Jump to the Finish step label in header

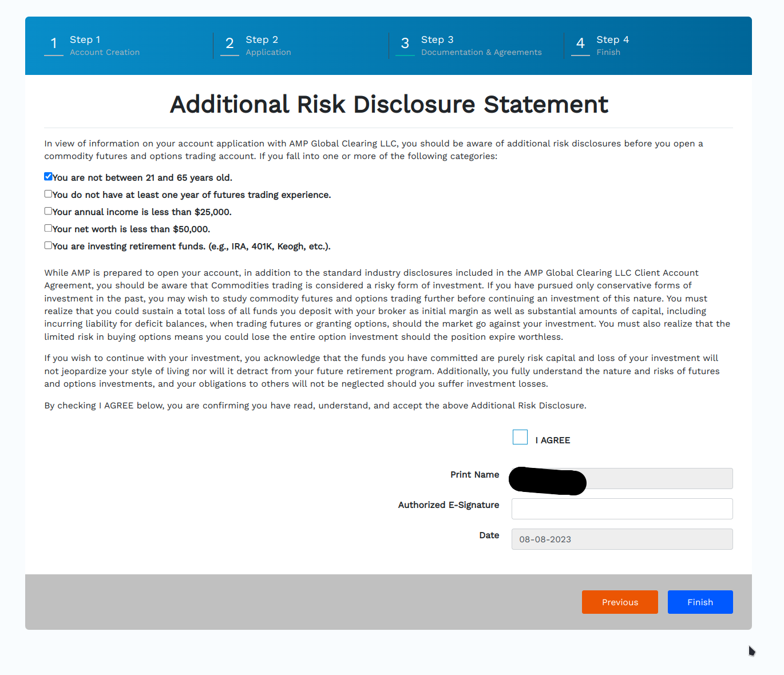tap(608, 52)
